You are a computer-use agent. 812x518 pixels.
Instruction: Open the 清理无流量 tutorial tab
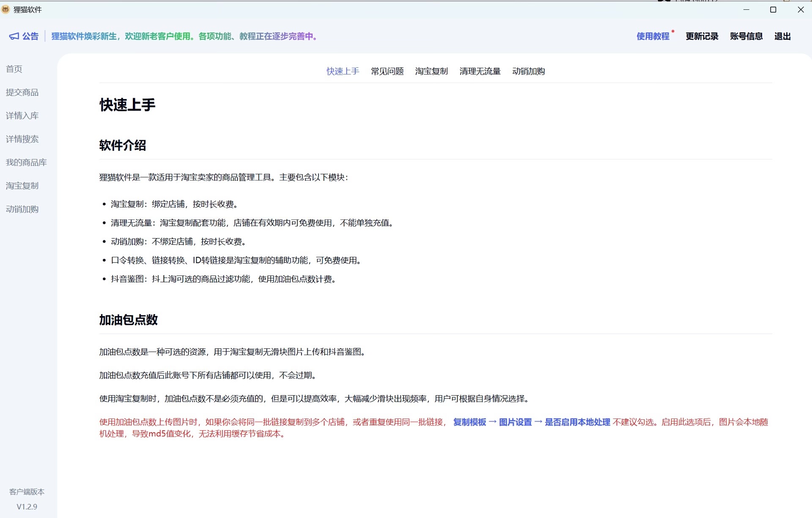(x=480, y=71)
